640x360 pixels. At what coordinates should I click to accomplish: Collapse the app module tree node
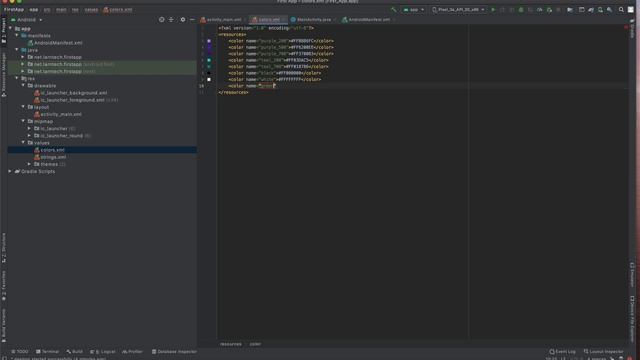[11, 29]
